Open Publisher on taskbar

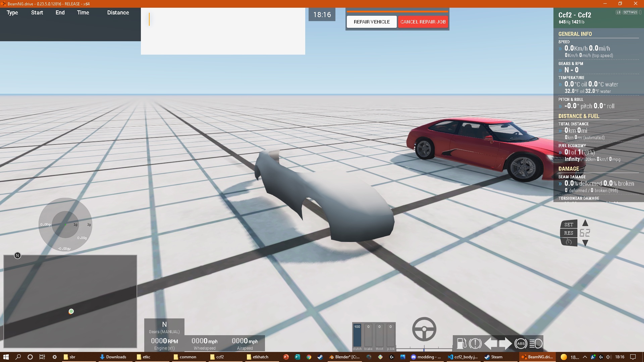point(297,357)
